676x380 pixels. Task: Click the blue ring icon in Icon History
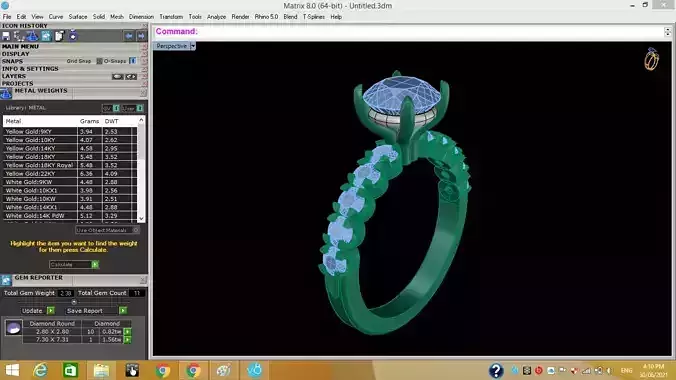coord(73,36)
